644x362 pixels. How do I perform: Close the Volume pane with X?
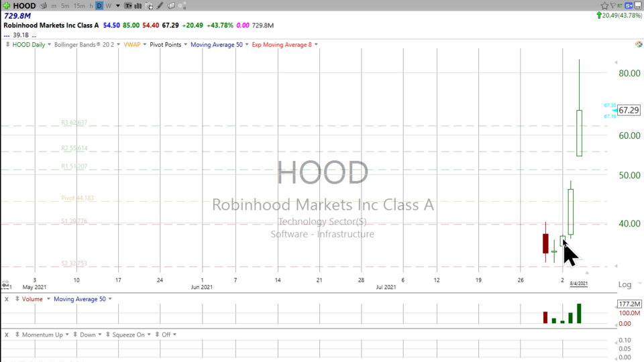tap(7, 299)
